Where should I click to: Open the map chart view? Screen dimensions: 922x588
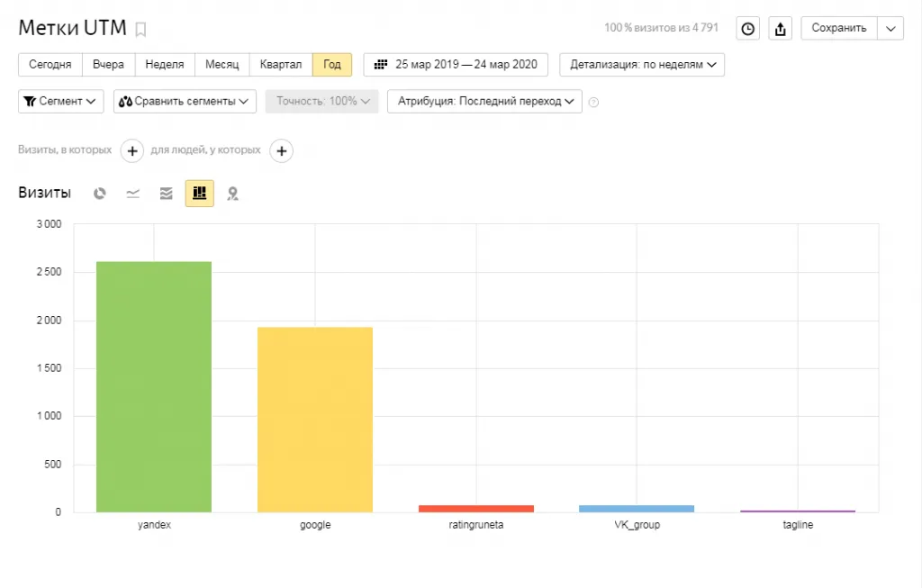click(x=233, y=194)
